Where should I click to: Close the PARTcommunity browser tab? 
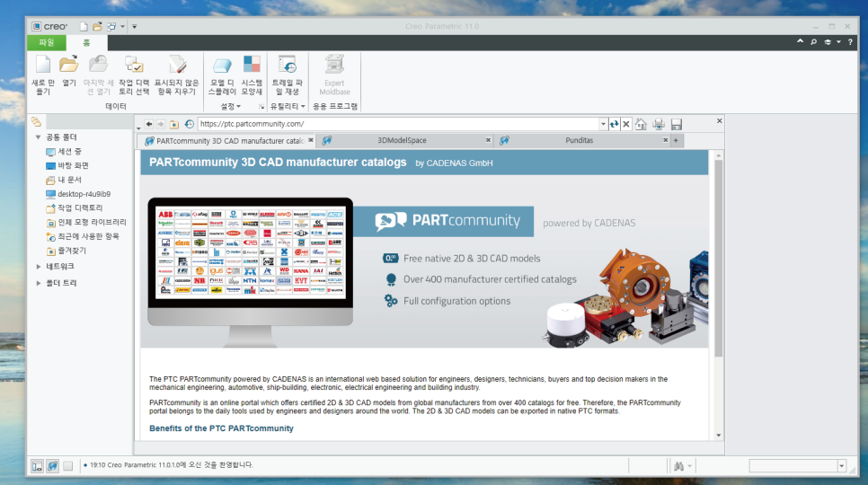[x=311, y=140]
